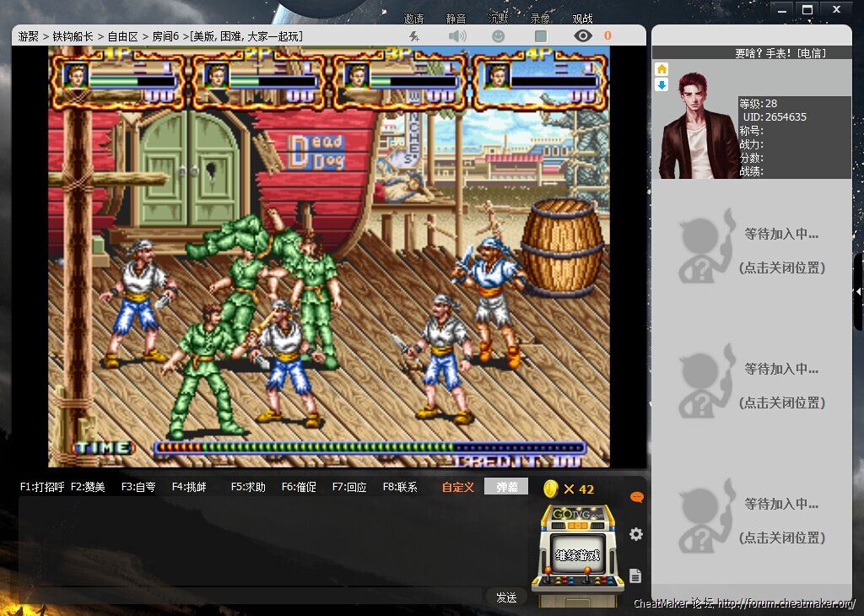The width and height of the screenshot is (864, 616).
Task: Open settings with the gear icon
Action: 636,534
